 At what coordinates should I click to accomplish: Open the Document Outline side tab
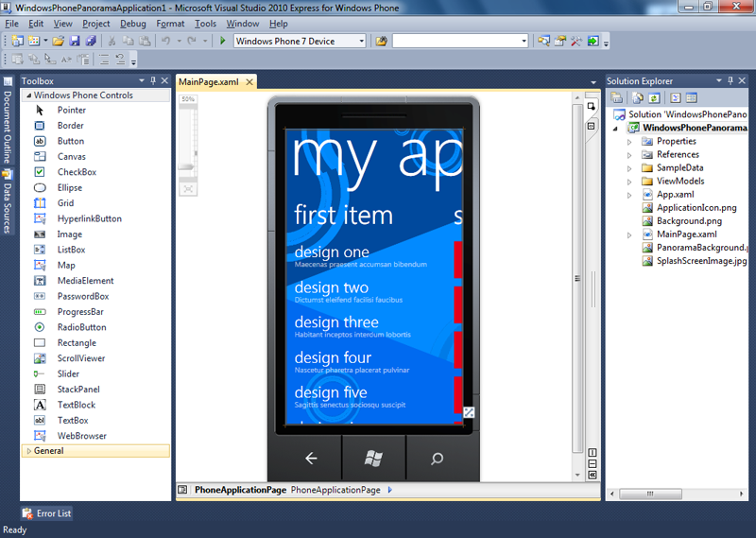(7, 127)
